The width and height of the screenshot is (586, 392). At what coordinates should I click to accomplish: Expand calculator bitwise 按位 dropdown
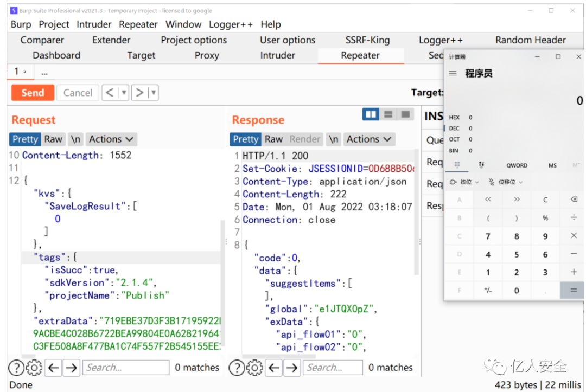(464, 182)
